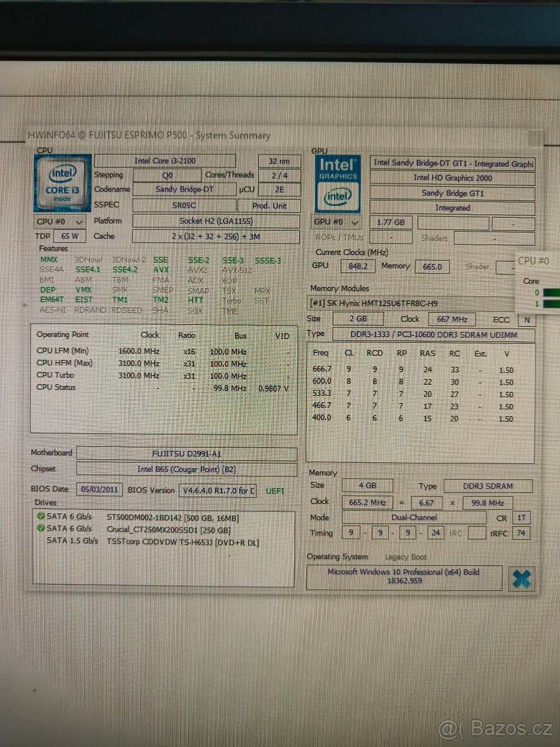Click the HTT feature flag

click(x=195, y=300)
